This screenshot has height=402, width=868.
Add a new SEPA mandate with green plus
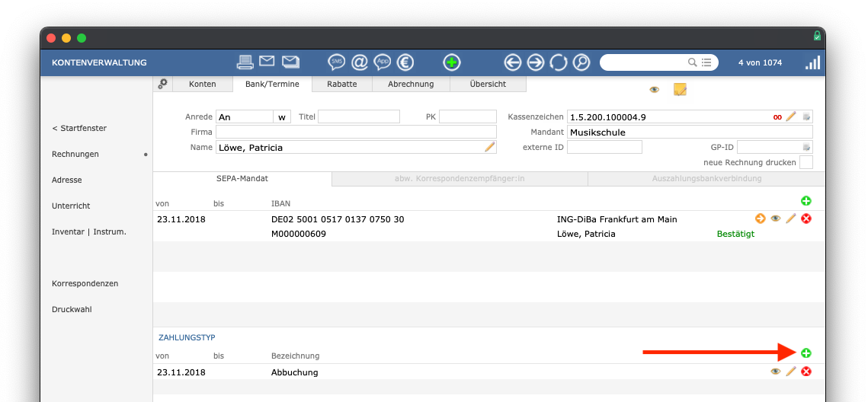(x=806, y=201)
